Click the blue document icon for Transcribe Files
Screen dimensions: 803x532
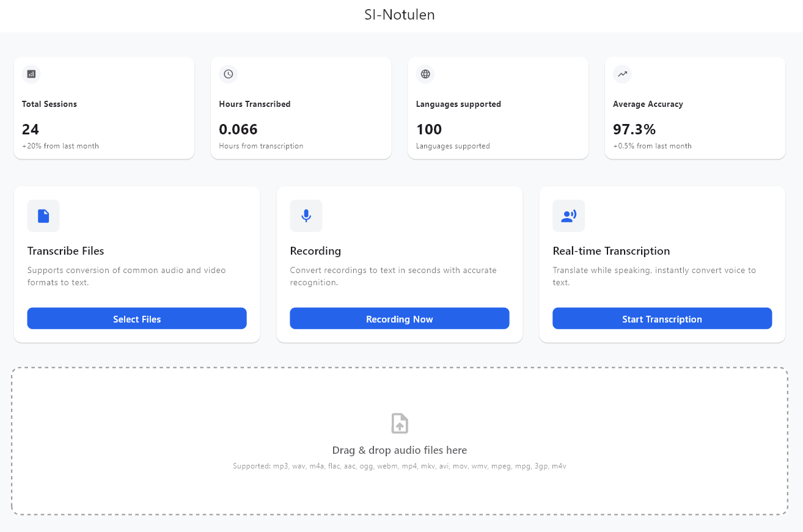43,216
